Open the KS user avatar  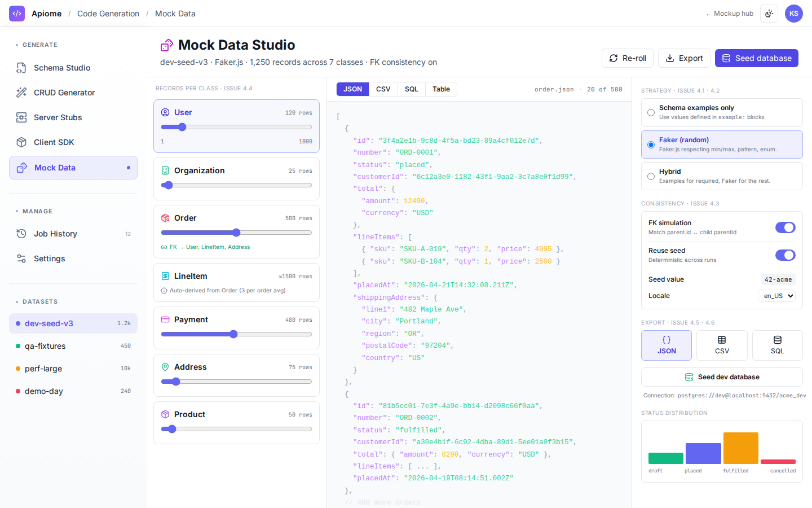[794, 14]
